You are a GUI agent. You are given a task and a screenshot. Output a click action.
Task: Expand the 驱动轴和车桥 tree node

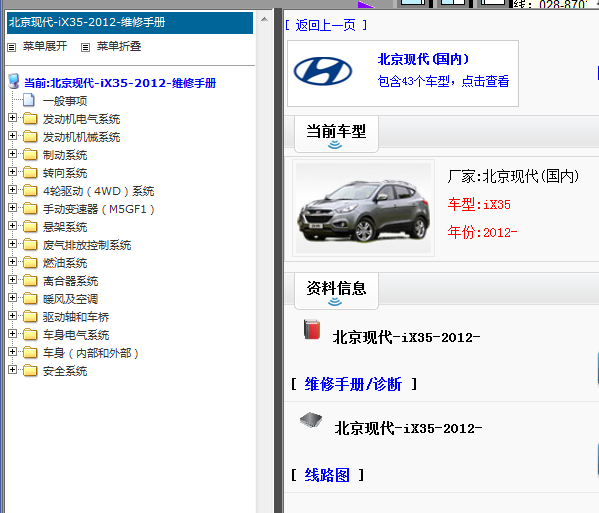pyautogui.click(x=12, y=316)
